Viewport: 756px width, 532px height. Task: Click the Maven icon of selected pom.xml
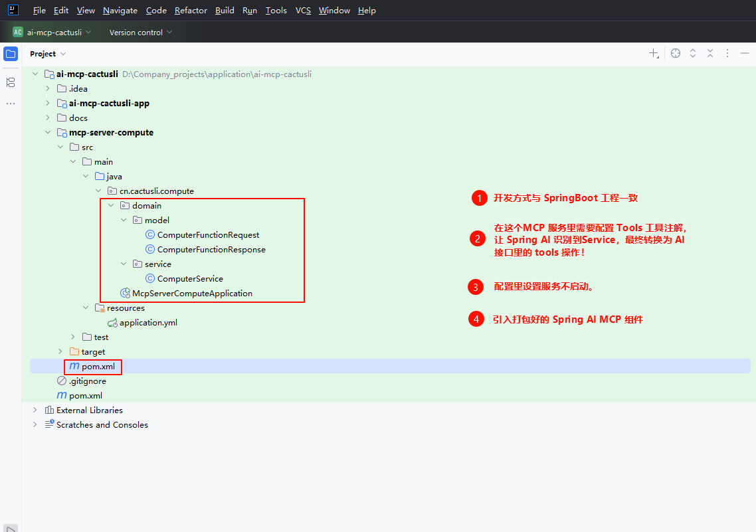pos(74,366)
